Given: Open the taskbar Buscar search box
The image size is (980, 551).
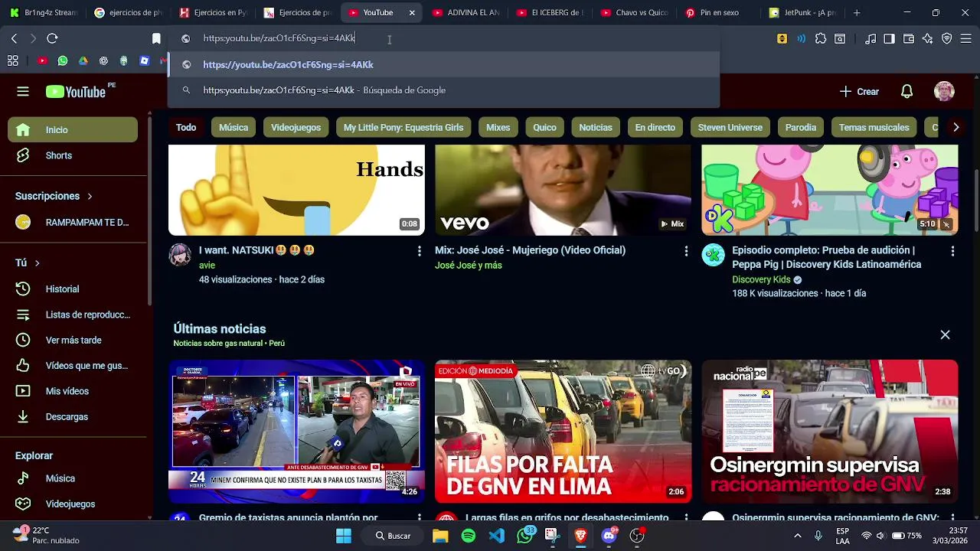Looking at the screenshot, I should click(392, 536).
